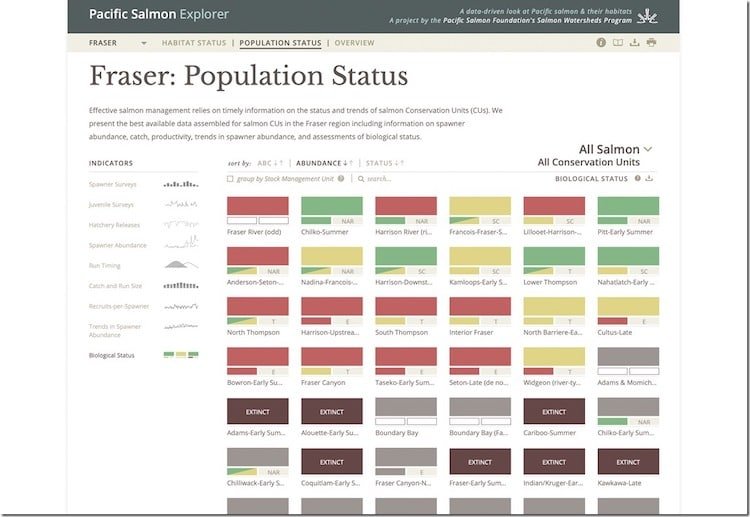This screenshot has height=517, width=750.
Task: Select Francois-Fraser yellow status swatch
Action: pos(480,206)
